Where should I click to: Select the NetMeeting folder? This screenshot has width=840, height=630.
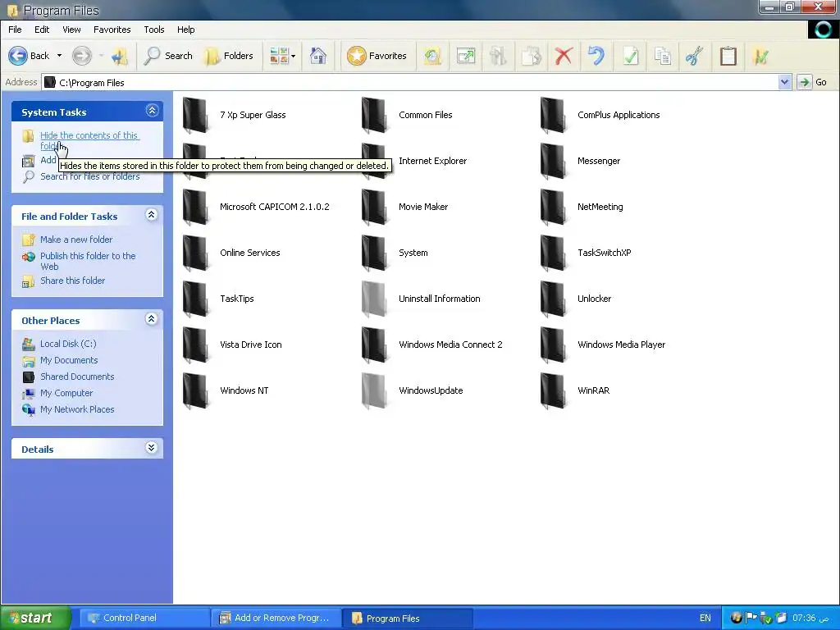pos(582,207)
